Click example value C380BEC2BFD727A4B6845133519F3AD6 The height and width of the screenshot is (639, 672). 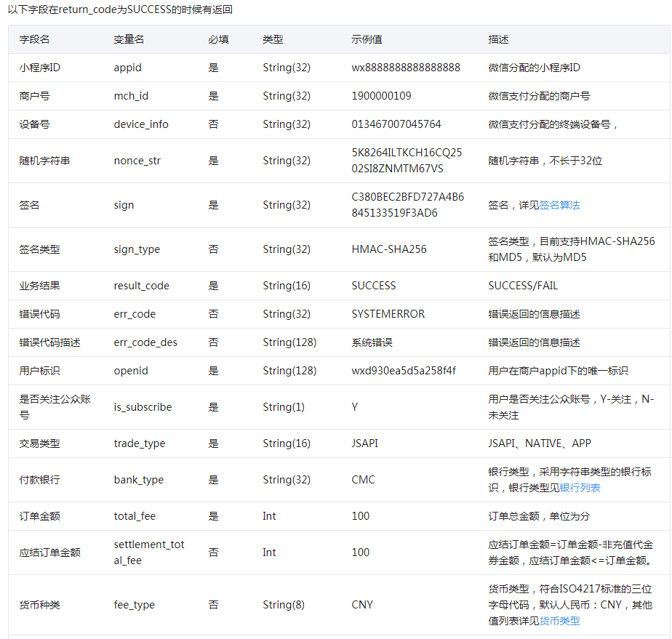(x=408, y=205)
